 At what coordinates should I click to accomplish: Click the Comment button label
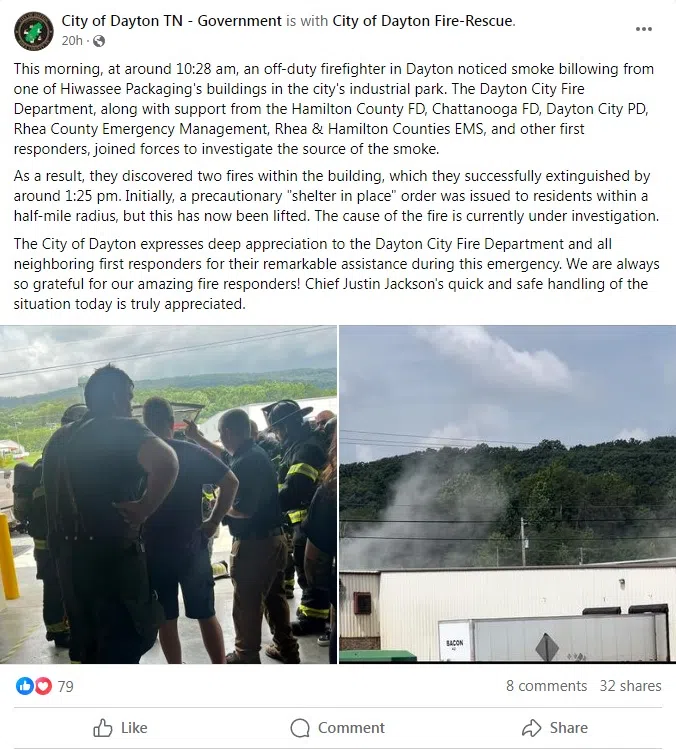point(351,728)
